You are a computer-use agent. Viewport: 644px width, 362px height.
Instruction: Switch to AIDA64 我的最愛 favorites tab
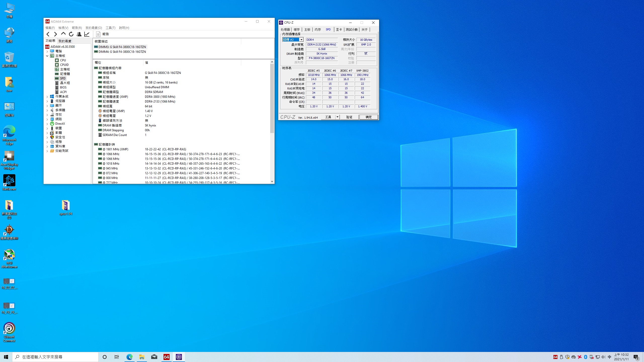coord(65,41)
